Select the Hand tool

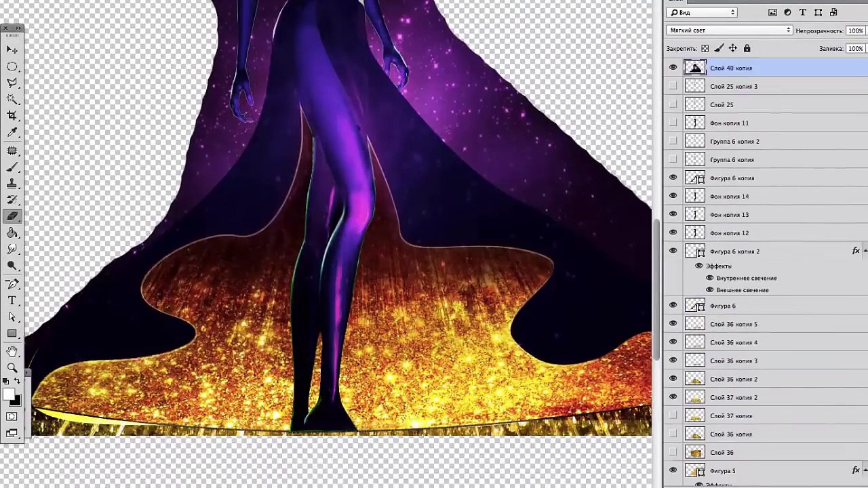[x=12, y=350]
